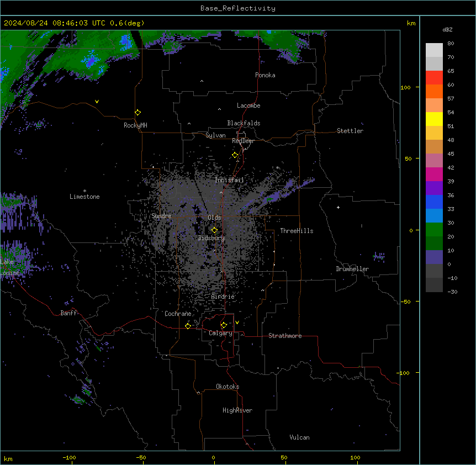Select the HighRiver label

point(237,410)
